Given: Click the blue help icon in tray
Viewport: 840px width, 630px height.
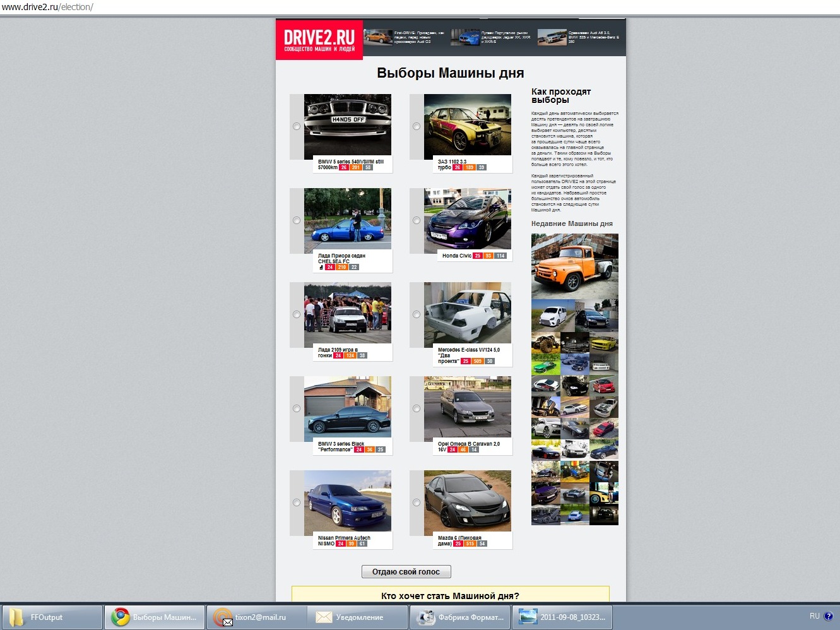Looking at the screenshot, I should pyautogui.click(x=829, y=617).
